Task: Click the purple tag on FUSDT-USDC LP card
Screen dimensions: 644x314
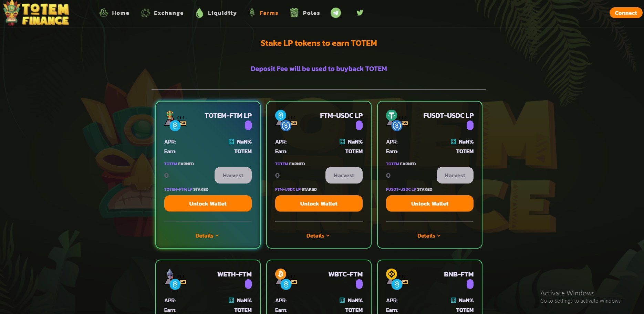Action: coord(470,125)
